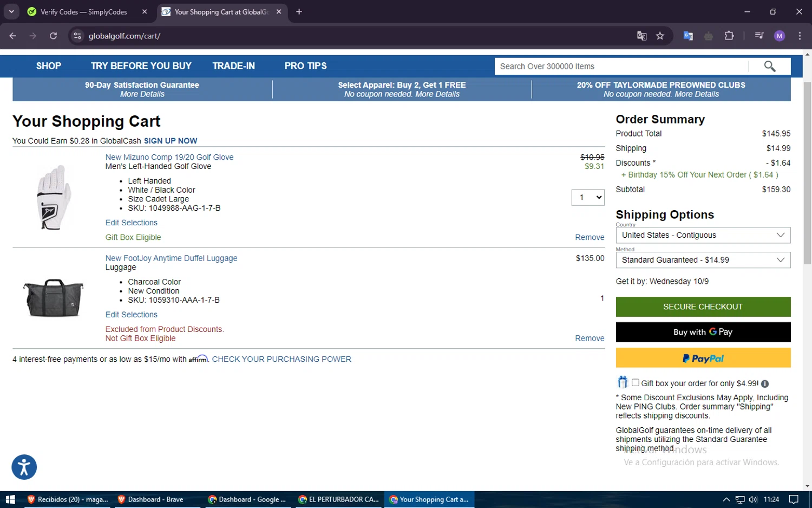Pay using Buy with G Pay
This screenshot has height=508, width=812.
click(x=703, y=332)
